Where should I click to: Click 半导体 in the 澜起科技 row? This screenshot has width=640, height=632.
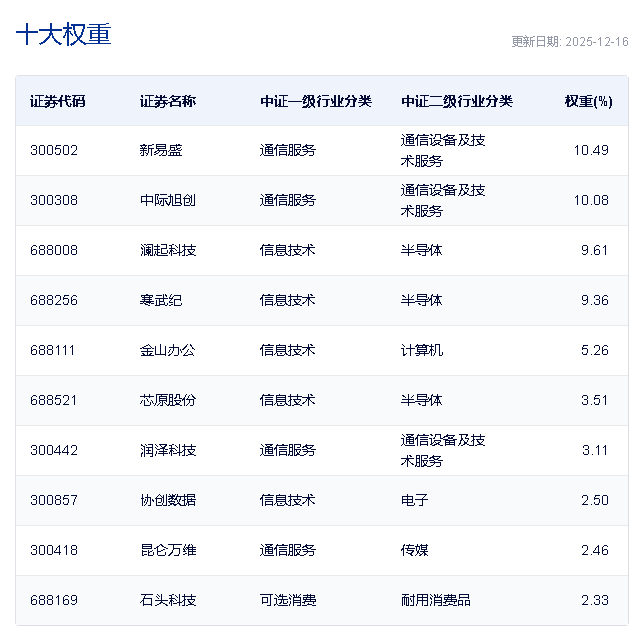tap(422, 250)
